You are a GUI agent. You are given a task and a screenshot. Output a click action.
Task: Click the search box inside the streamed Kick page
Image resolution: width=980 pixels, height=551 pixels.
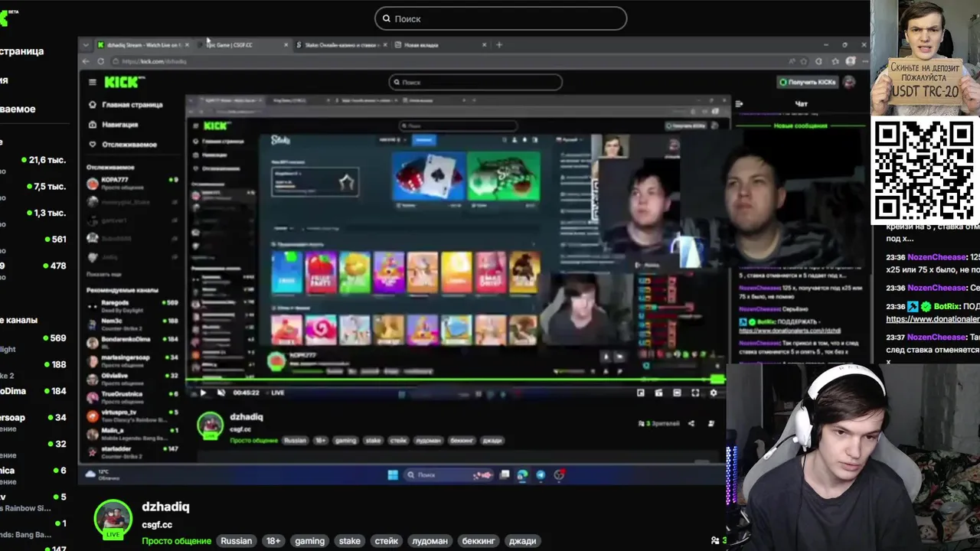tap(475, 82)
